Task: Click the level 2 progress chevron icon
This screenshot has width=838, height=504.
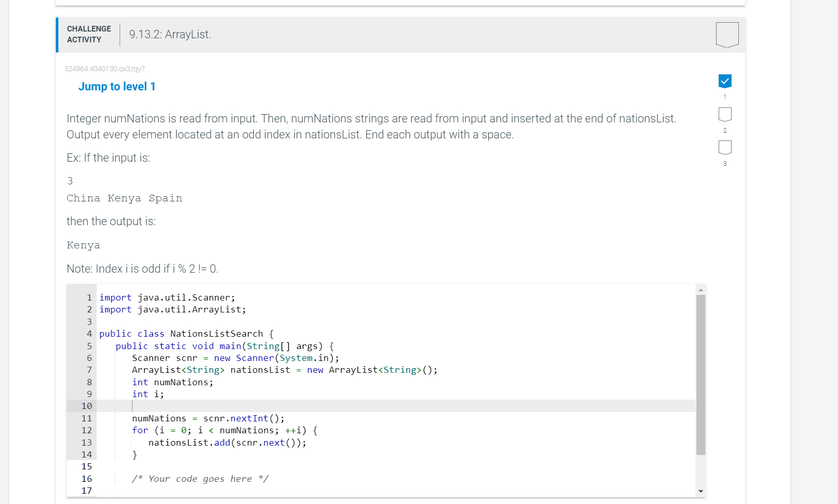Action: pos(725,114)
